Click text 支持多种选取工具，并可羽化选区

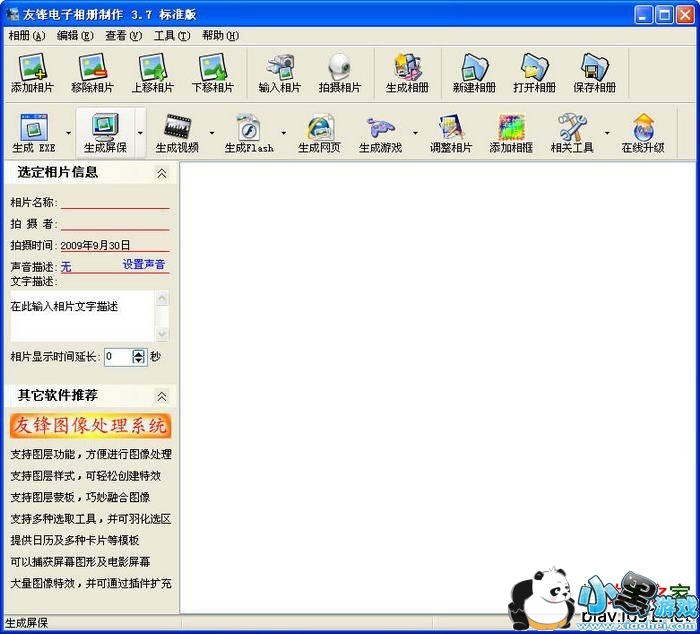[91, 519]
